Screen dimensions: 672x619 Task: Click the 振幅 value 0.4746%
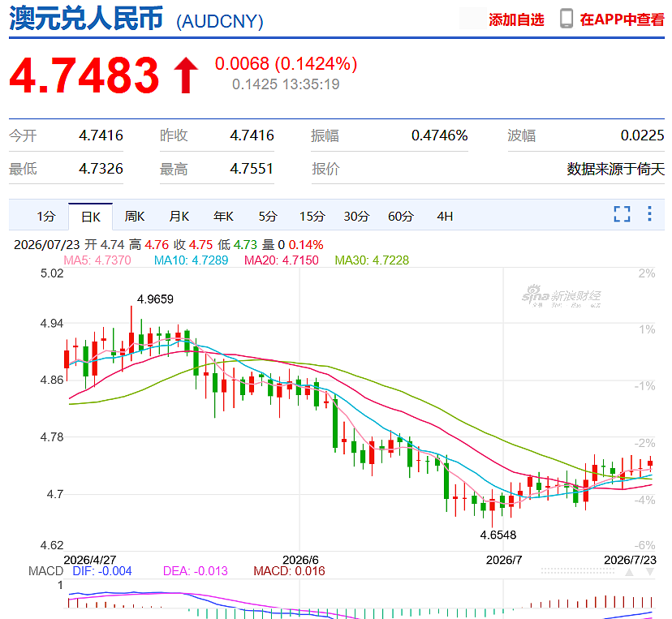point(439,135)
